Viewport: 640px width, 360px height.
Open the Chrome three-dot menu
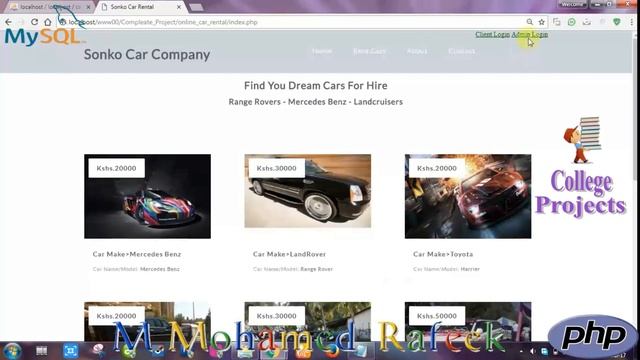point(631,22)
